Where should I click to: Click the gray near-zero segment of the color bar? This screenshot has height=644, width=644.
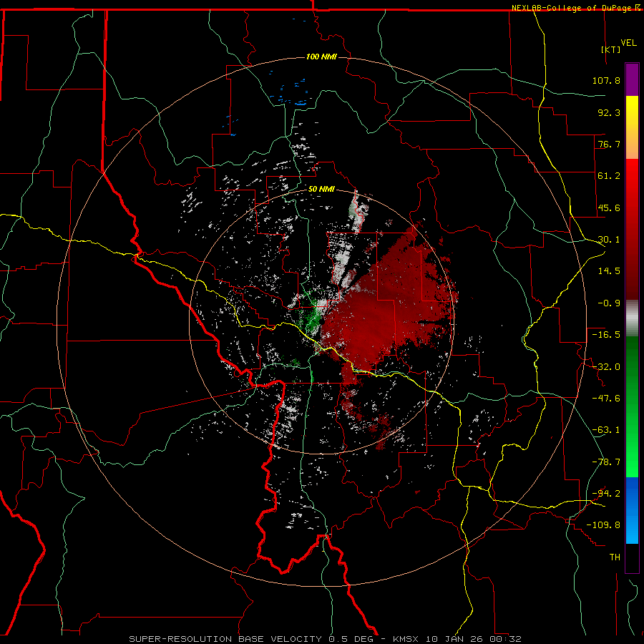pyautogui.click(x=632, y=318)
